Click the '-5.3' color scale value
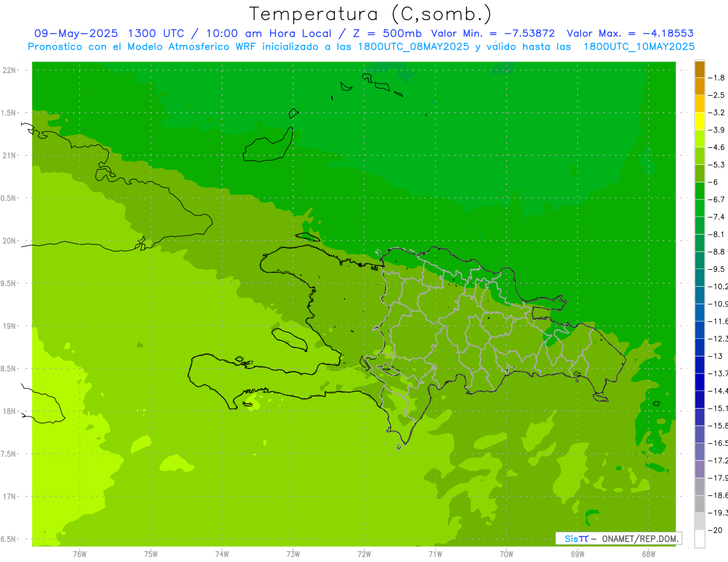This screenshot has width=728, height=562. coord(717,164)
